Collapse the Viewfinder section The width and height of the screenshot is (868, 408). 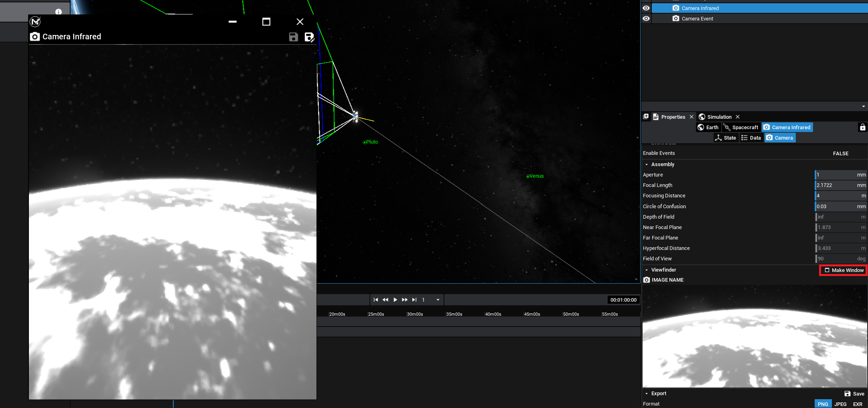click(647, 270)
